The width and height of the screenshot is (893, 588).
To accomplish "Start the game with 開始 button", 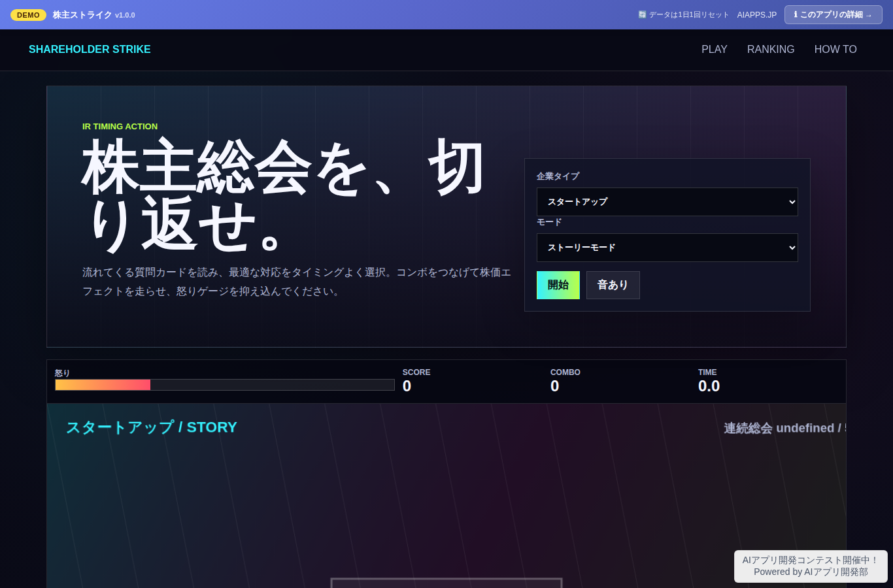I will 558,285.
